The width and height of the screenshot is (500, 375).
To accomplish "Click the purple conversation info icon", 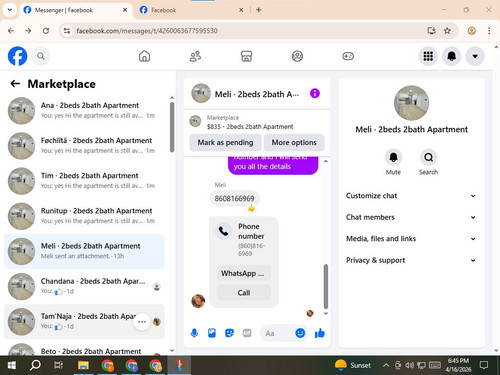I will tap(315, 94).
